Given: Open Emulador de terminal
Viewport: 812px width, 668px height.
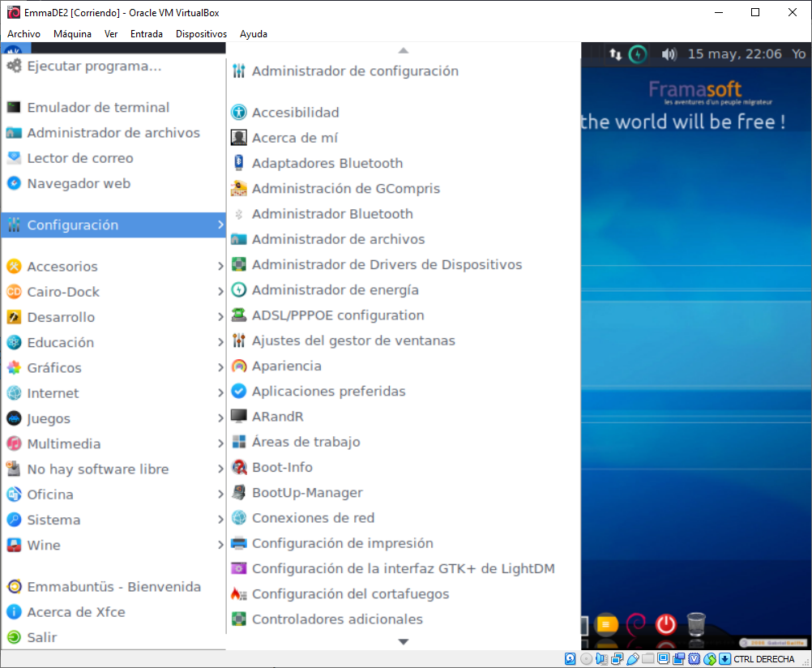Looking at the screenshot, I should pyautogui.click(x=98, y=108).
